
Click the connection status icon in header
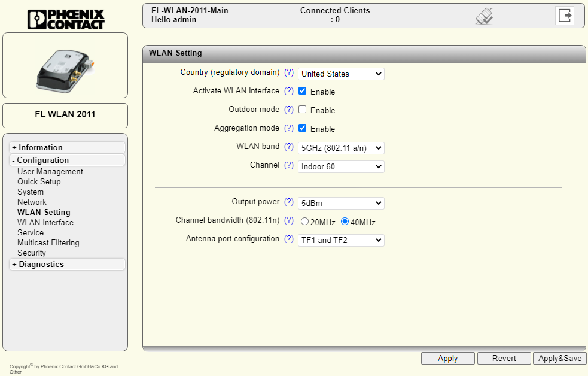(x=484, y=16)
